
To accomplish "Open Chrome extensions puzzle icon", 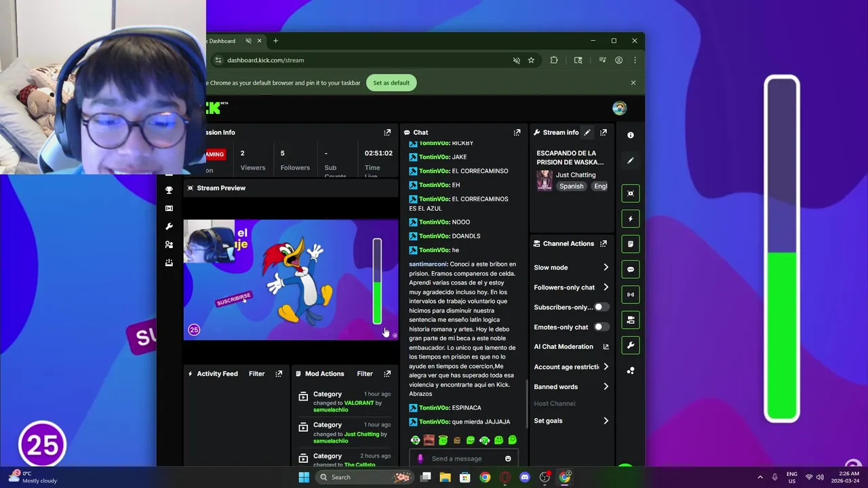I will pyautogui.click(x=554, y=60).
